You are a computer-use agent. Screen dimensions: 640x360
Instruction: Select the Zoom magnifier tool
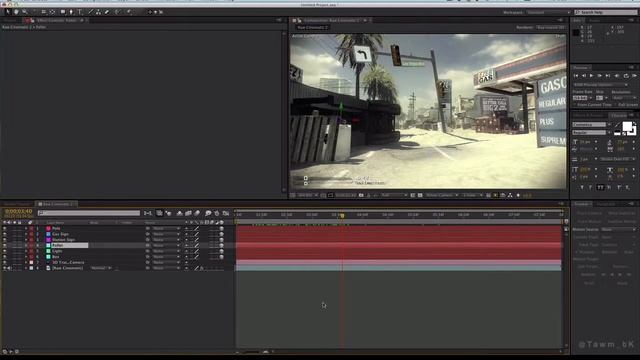(x=24, y=12)
